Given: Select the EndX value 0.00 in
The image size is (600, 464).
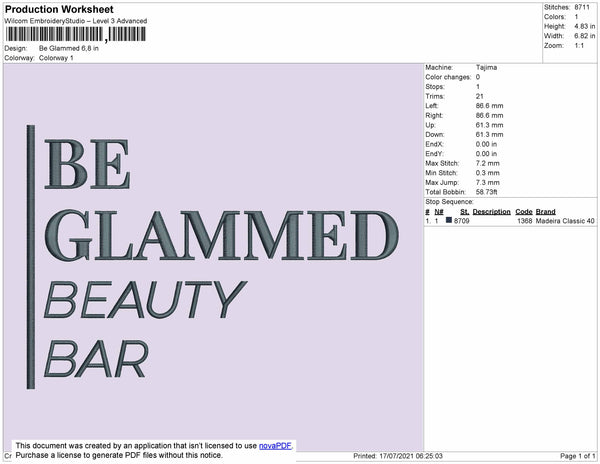Looking at the screenshot, I should 486,144.
